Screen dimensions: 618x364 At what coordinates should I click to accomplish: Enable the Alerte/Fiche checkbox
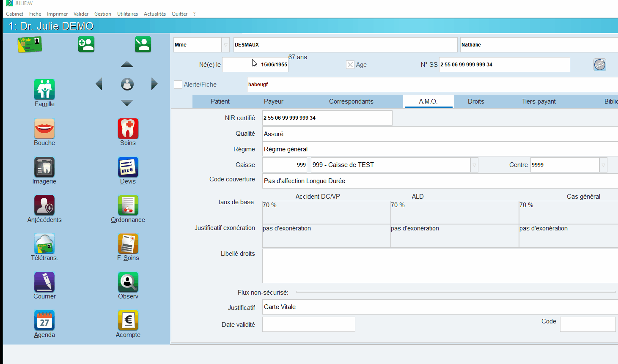click(178, 85)
